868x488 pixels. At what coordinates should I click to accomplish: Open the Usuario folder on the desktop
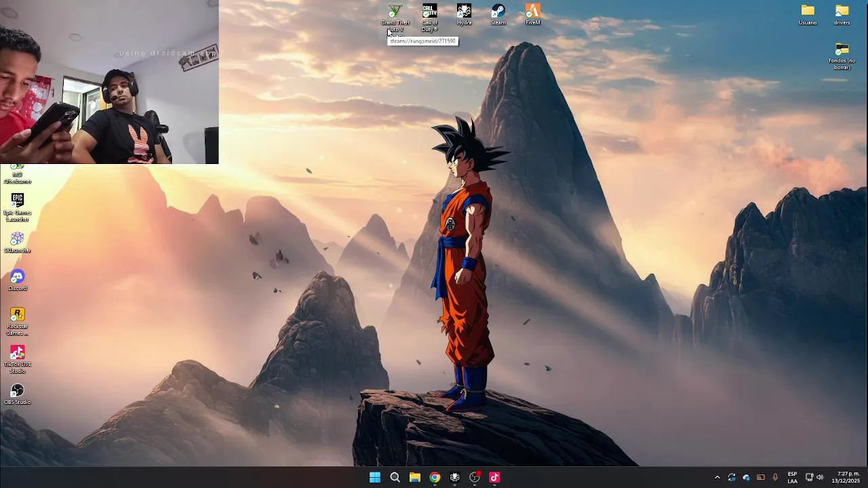(x=808, y=15)
